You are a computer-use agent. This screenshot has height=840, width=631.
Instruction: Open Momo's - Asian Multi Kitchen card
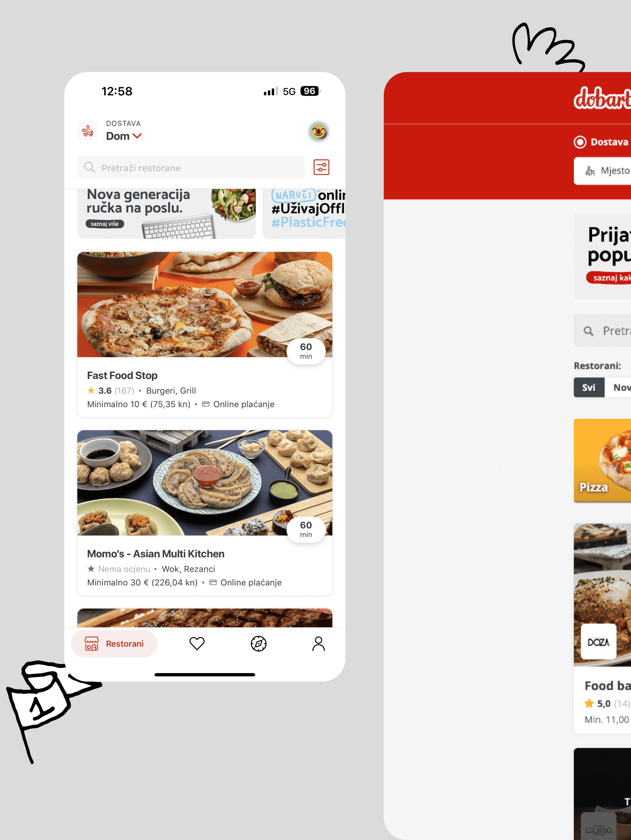[205, 513]
